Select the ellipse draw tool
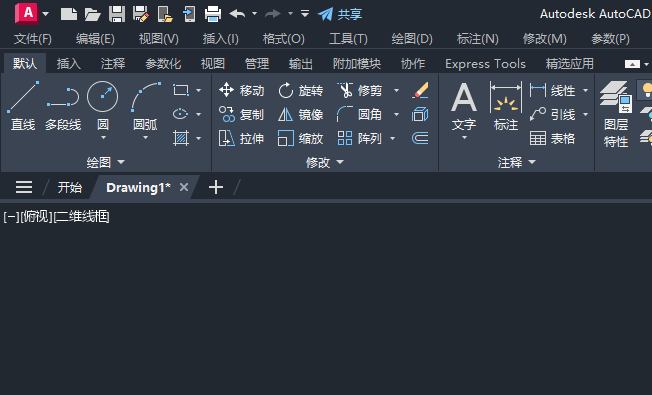This screenshot has width=652, height=395. pyautogui.click(x=180, y=114)
